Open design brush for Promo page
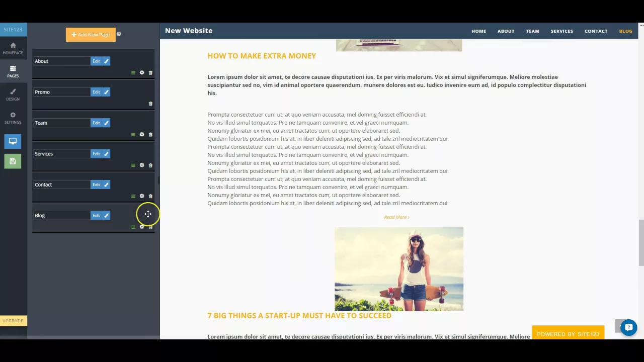Viewport: 644px width, 362px height. pos(106,92)
